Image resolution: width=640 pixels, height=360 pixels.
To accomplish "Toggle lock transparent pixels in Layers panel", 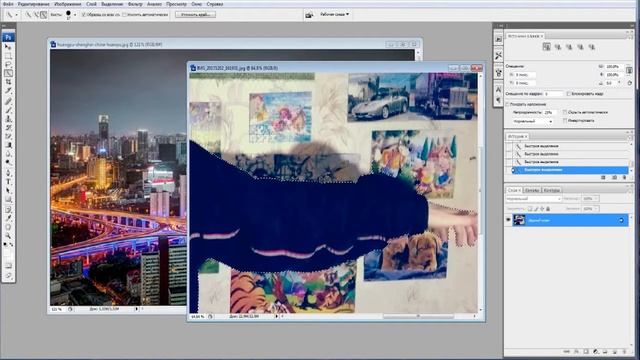I will pos(530,209).
